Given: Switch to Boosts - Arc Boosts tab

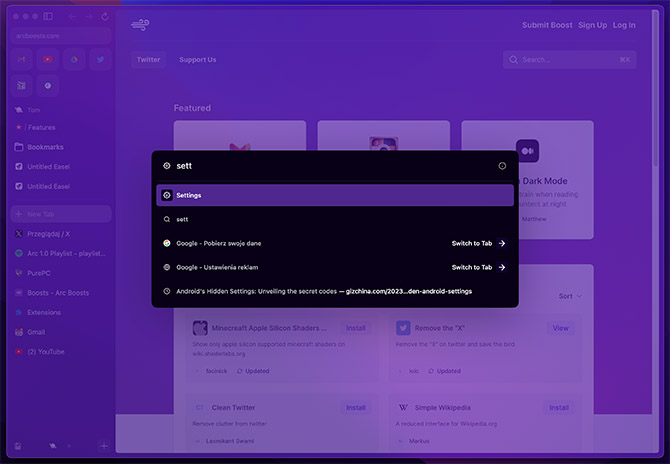Looking at the screenshot, I should click(x=61, y=293).
